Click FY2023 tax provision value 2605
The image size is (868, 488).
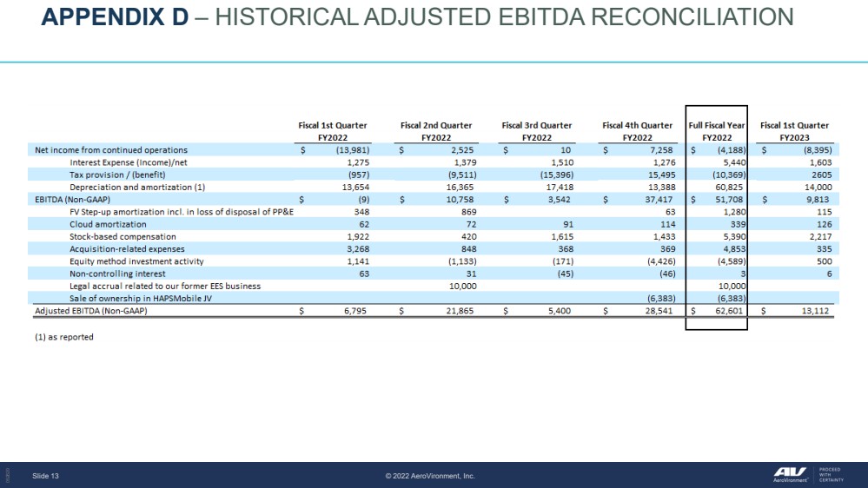(x=822, y=175)
